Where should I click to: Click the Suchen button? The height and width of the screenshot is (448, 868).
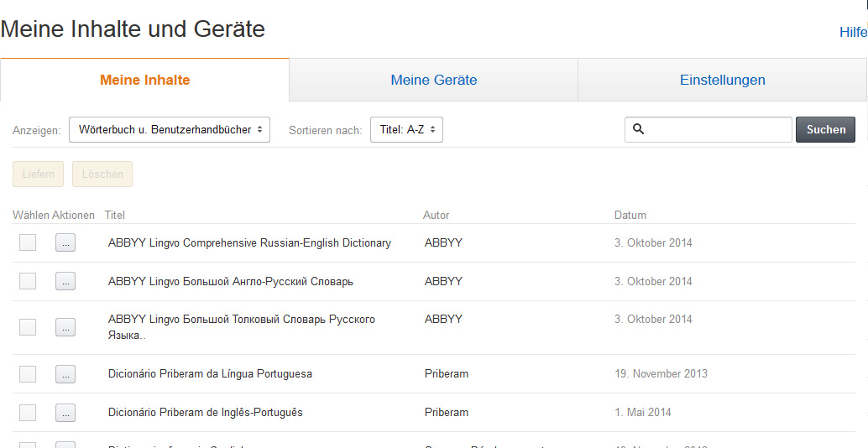pyautogui.click(x=825, y=129)
